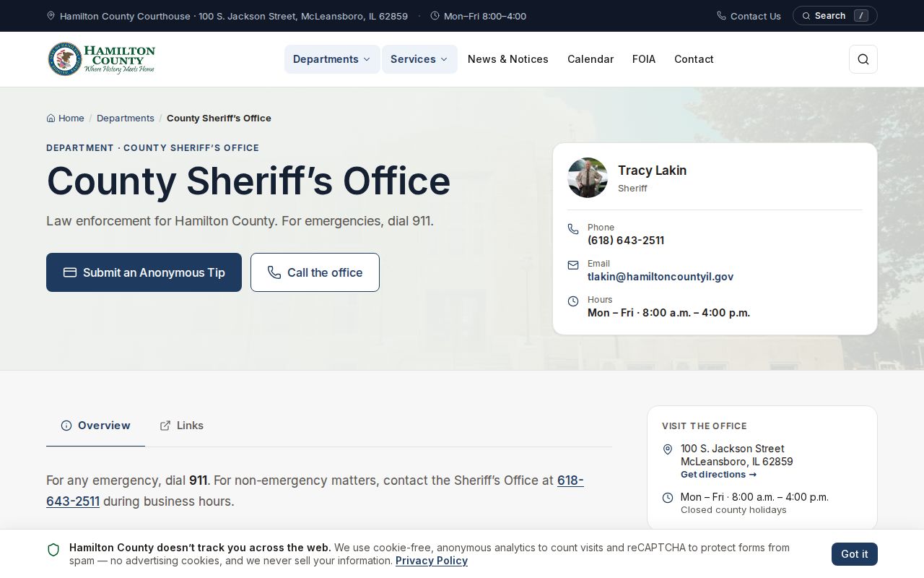Open the Privacy Policy link
The image size is (924, 578).
click(432, 561)
